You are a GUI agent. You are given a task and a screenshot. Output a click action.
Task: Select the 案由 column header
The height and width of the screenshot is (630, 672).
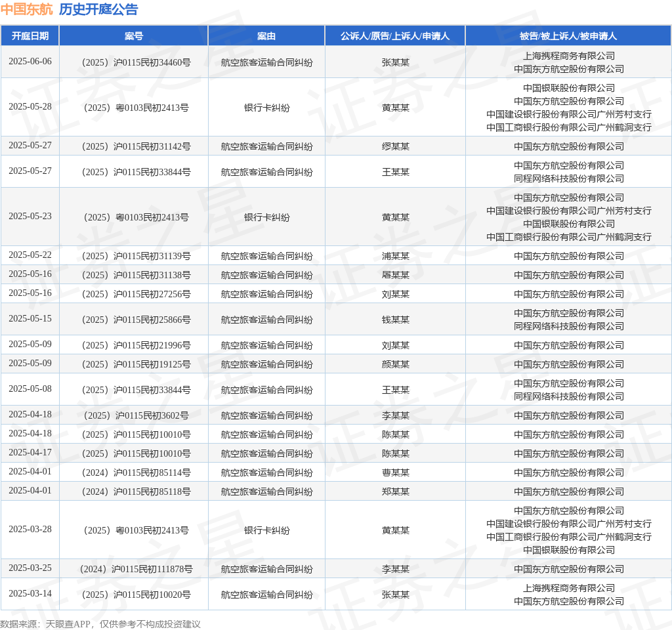pyautogui.click(x=266, y=36)
